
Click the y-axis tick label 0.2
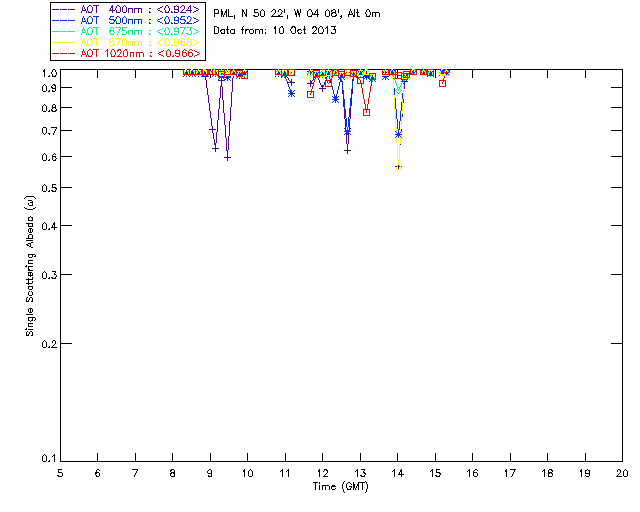[x=49, y=344]
